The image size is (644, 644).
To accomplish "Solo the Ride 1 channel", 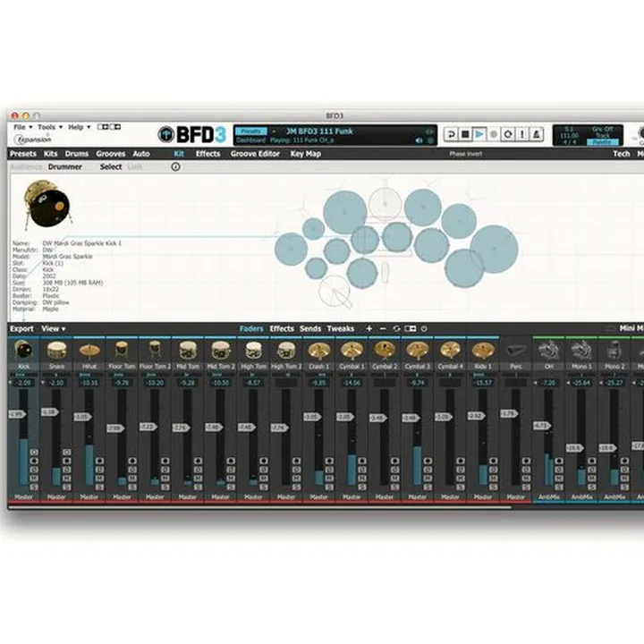I will tap(493, 487).
